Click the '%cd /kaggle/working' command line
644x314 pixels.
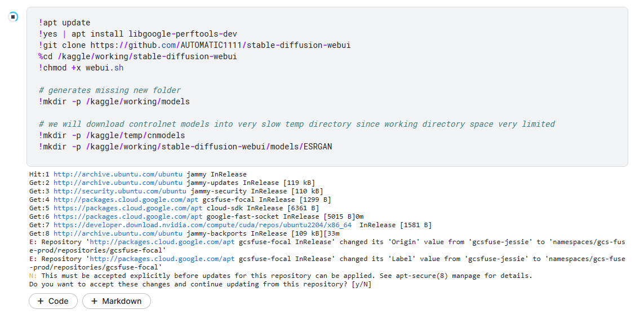137,56
